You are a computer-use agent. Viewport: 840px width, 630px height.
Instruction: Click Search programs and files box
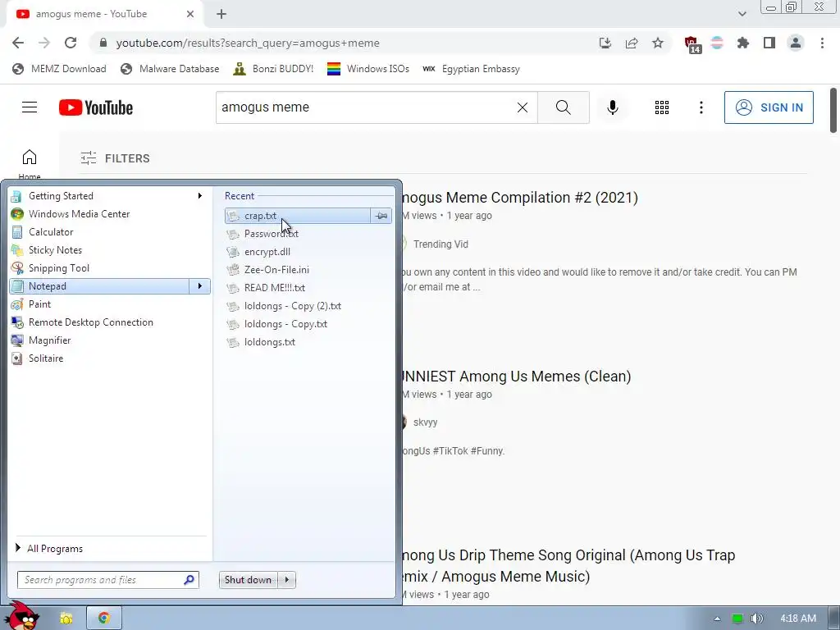(x=107, y=580)
